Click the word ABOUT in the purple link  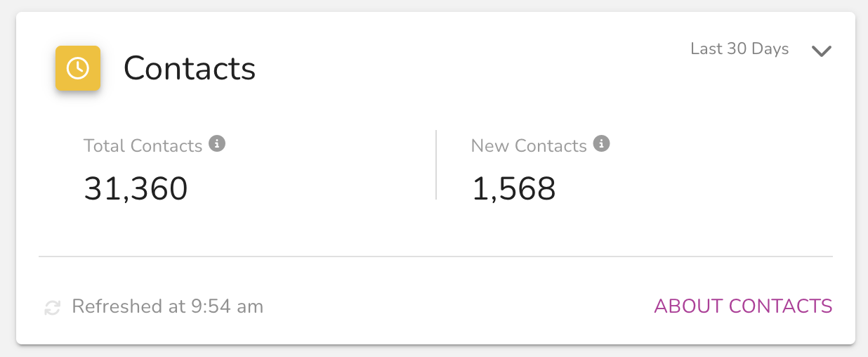pos(688,306)
